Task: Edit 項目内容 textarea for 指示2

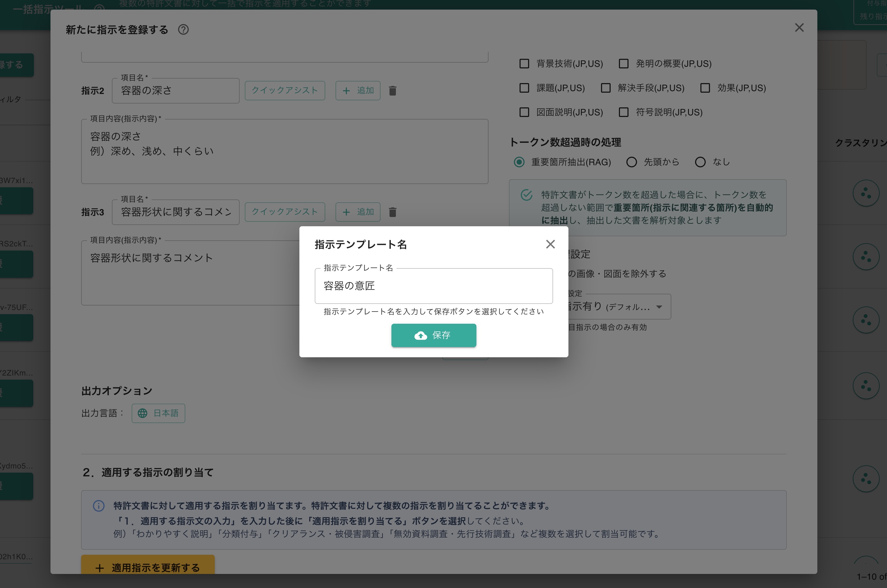Action: [x=285, y=151]
